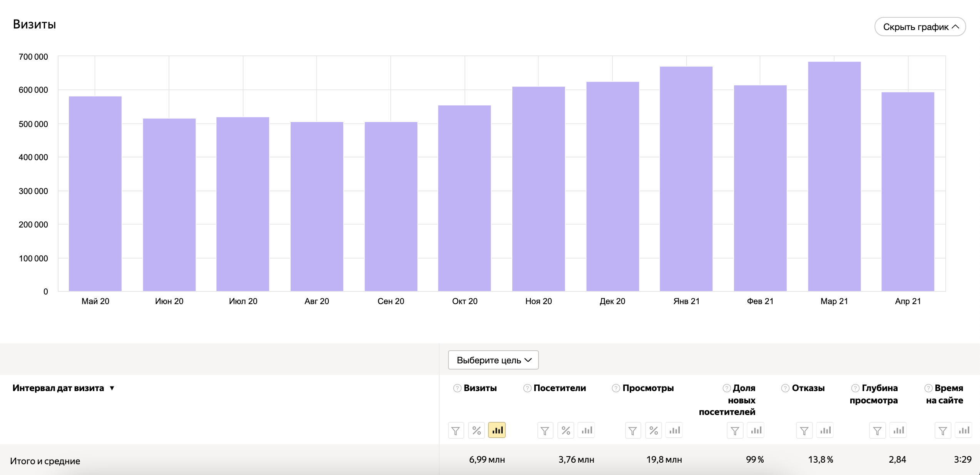Select the Июн 20 bar

tap(169, 205)
